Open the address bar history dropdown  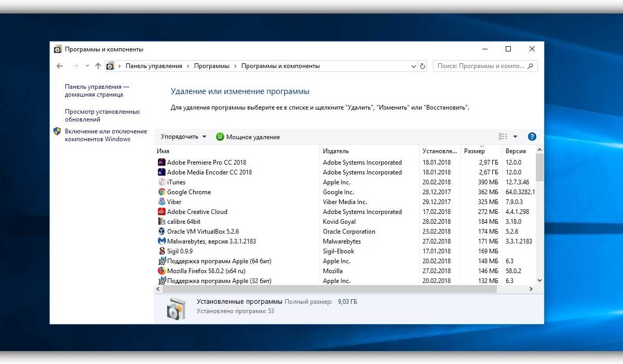pos(414,66)
